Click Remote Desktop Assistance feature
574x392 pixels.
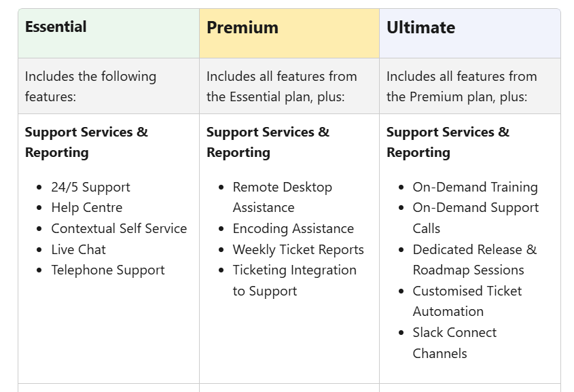[x=282, y=197]
